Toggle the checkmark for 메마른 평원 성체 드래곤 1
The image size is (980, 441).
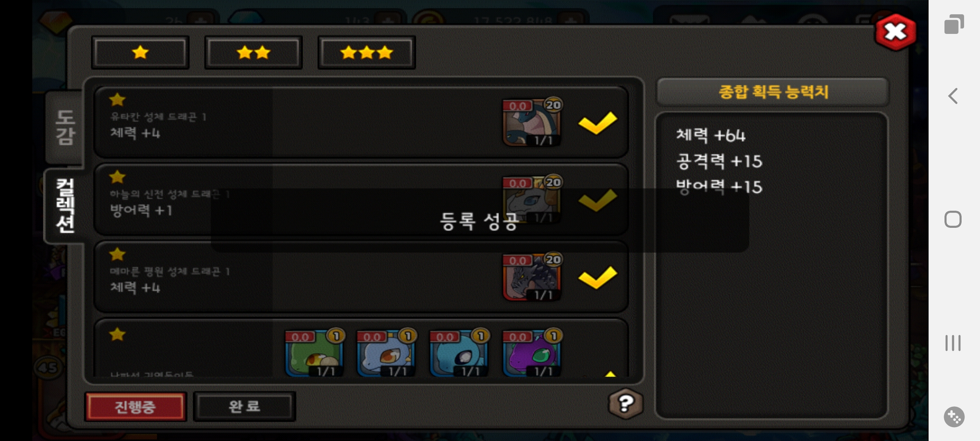tap(597, 277)
